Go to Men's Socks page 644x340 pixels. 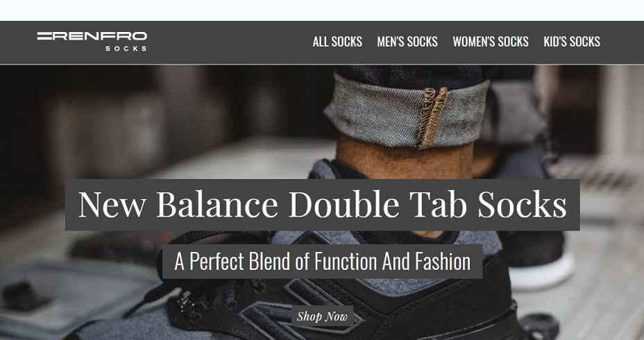click(407, 42)
